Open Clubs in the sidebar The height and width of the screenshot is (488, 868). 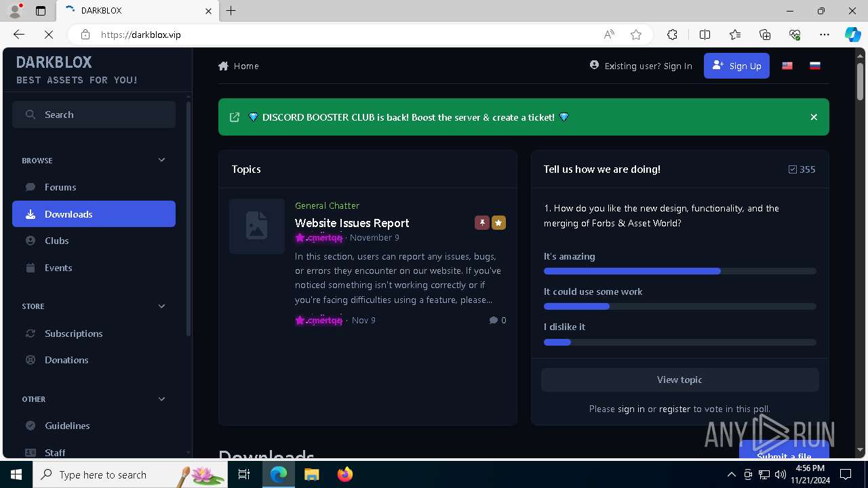(94, 241)
